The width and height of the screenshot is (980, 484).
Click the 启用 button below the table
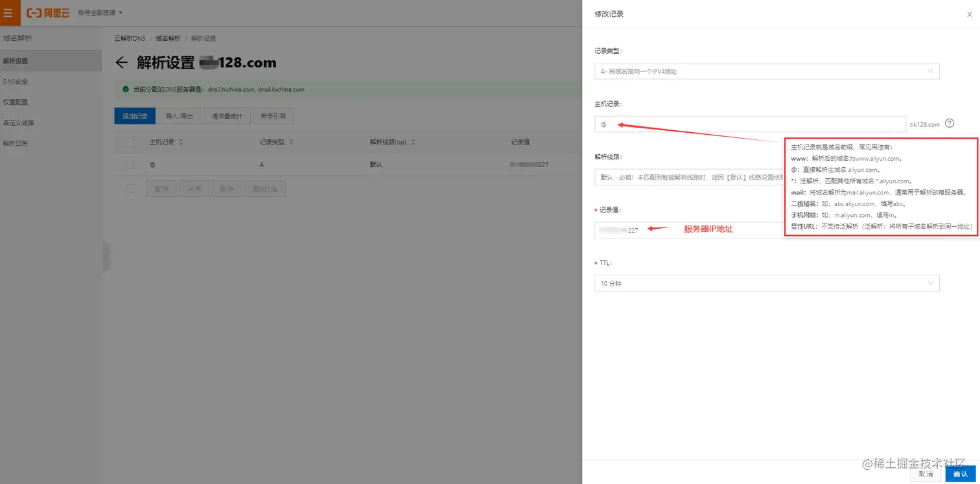(194, 189)
